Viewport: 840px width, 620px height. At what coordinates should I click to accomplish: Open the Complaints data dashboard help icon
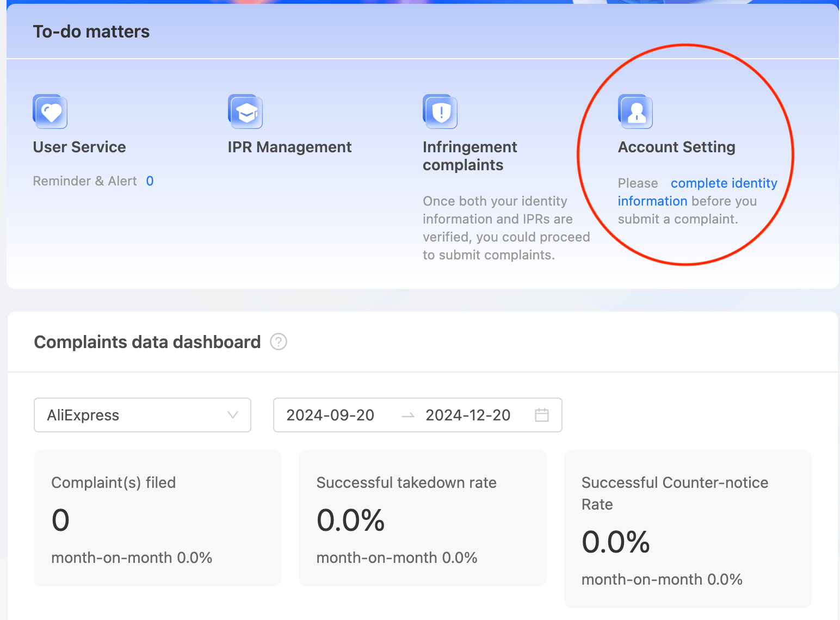(278, 342)
